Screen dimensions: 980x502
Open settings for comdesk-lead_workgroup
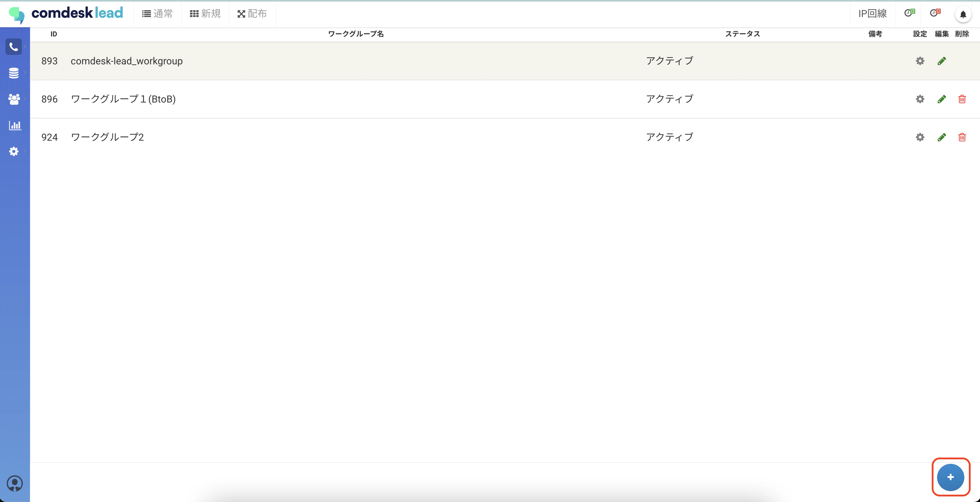click(x=920, y=61)
